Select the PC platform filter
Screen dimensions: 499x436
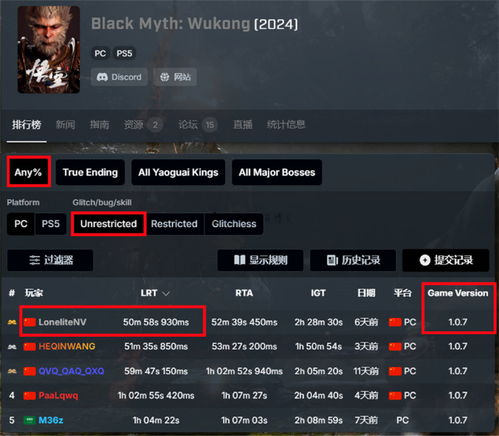[x=21, y=224]
